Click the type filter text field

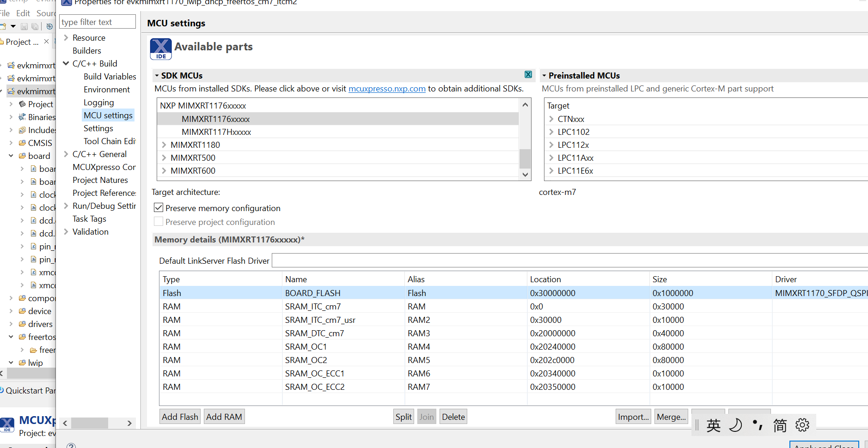click(x=98, y=22)
